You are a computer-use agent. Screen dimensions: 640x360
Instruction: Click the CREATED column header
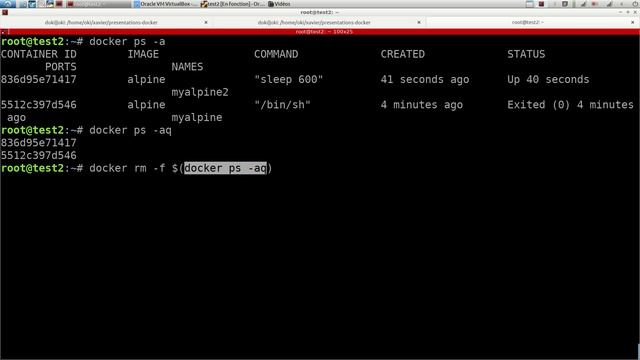click(403, 54)
